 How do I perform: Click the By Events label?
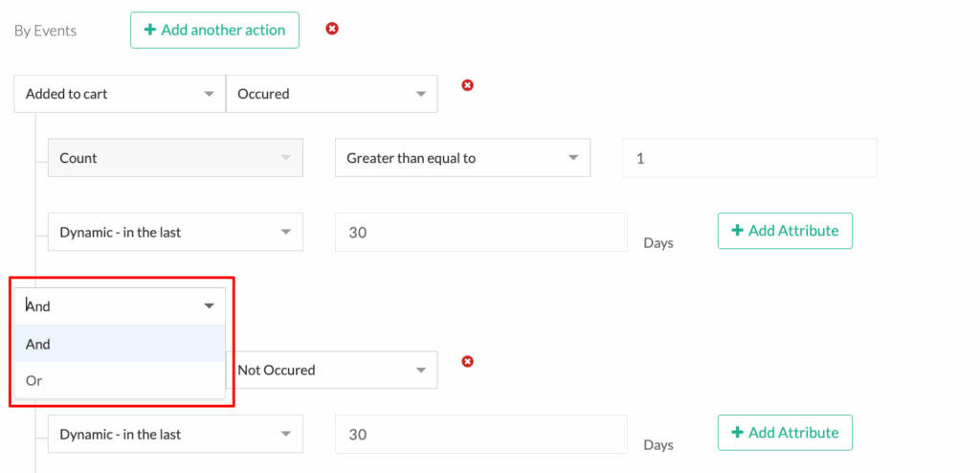tap(45, 31)
